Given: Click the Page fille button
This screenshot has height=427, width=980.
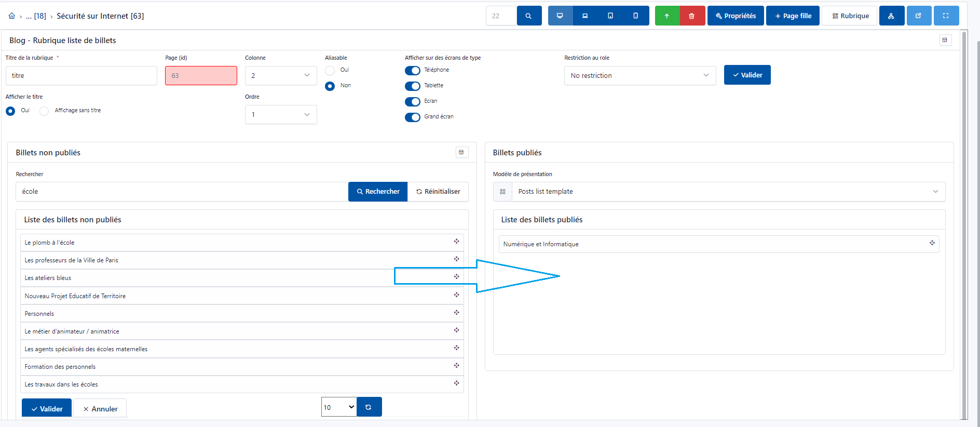Looking at the screenshot, I should click(793, 16).
